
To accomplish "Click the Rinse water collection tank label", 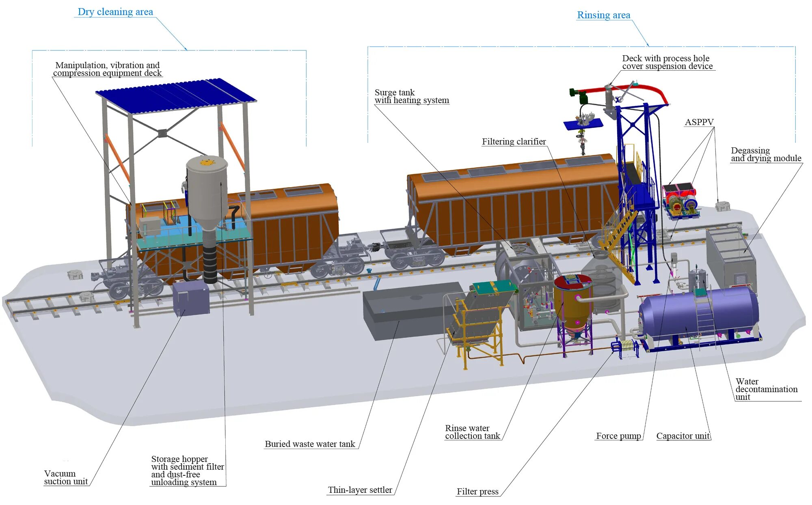I will [472, 432].
